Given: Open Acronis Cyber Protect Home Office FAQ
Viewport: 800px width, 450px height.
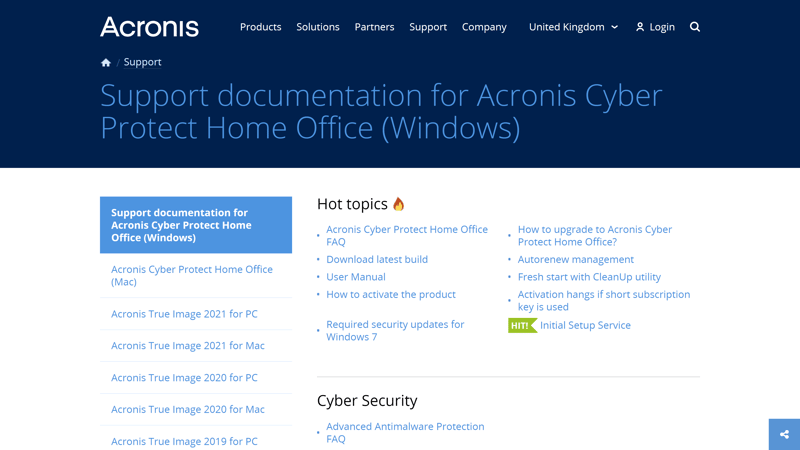Looking at the screenshot, I should 407,236.
